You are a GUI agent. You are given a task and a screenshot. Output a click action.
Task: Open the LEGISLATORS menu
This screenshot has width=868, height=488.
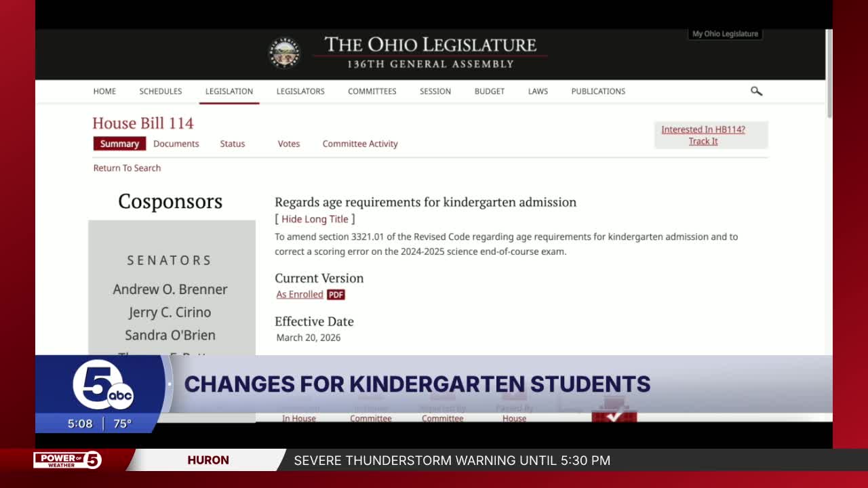[x=300, y=91]
